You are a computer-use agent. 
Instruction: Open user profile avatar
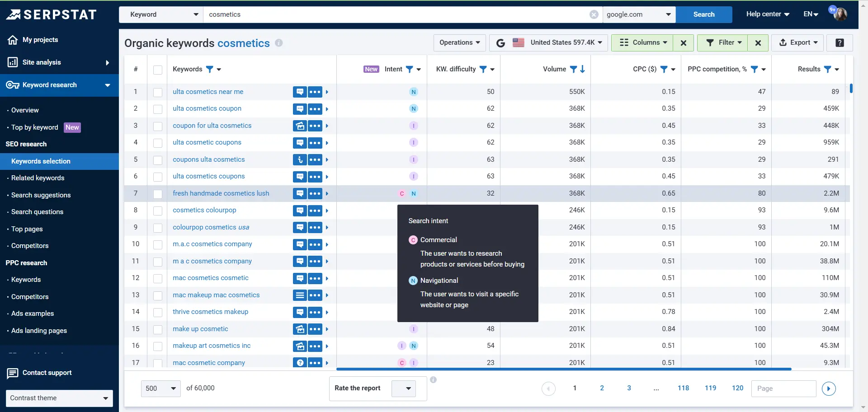[x=840, y=14]
